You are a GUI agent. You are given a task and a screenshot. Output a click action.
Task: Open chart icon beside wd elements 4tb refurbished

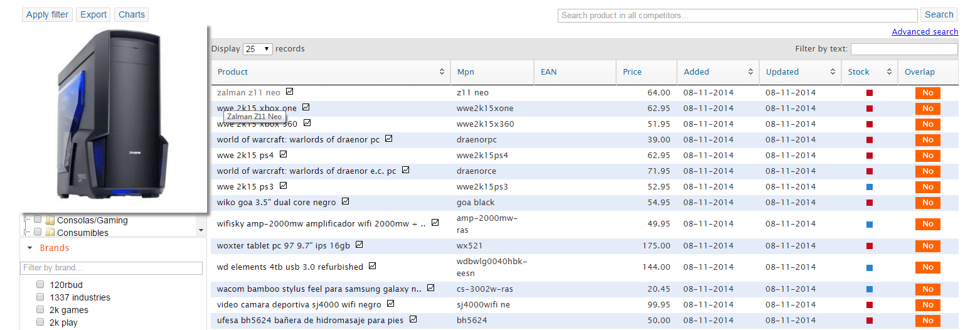[x=372, y=266]
